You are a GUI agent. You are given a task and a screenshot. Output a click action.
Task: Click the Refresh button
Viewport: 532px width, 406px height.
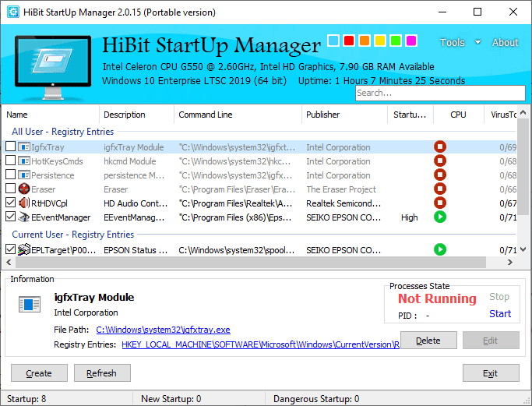(102, 373)
